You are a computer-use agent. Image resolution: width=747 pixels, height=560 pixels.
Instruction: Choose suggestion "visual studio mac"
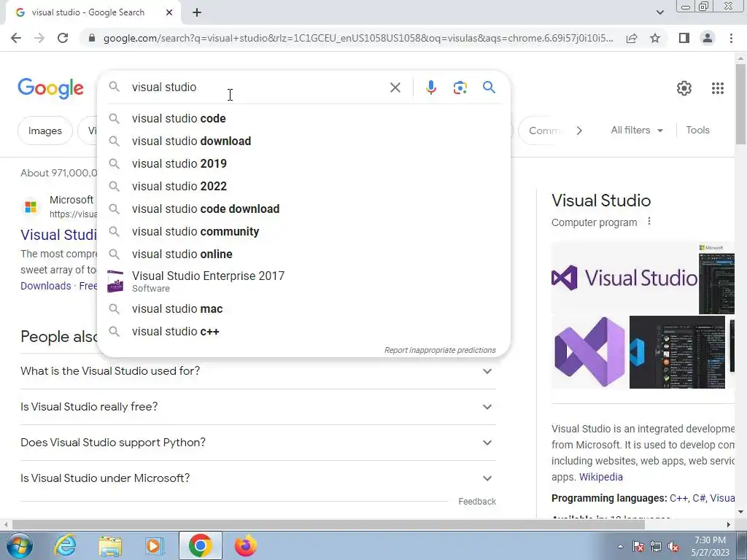(x=303, y=309)
